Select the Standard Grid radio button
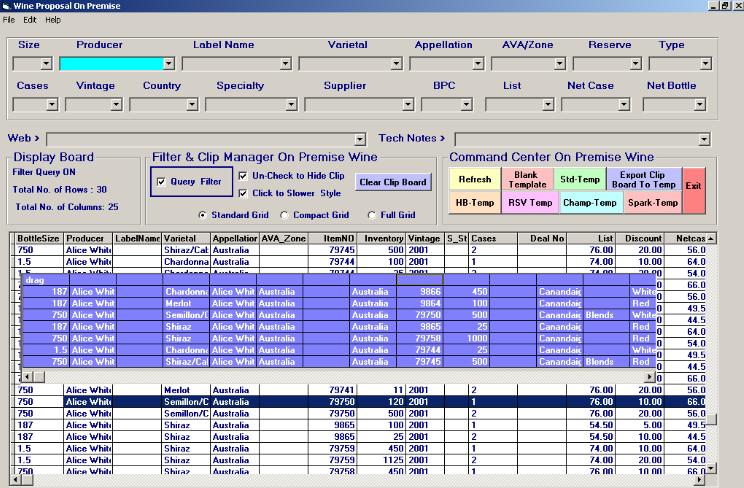 pyautogui.click(x=203, y=215)
